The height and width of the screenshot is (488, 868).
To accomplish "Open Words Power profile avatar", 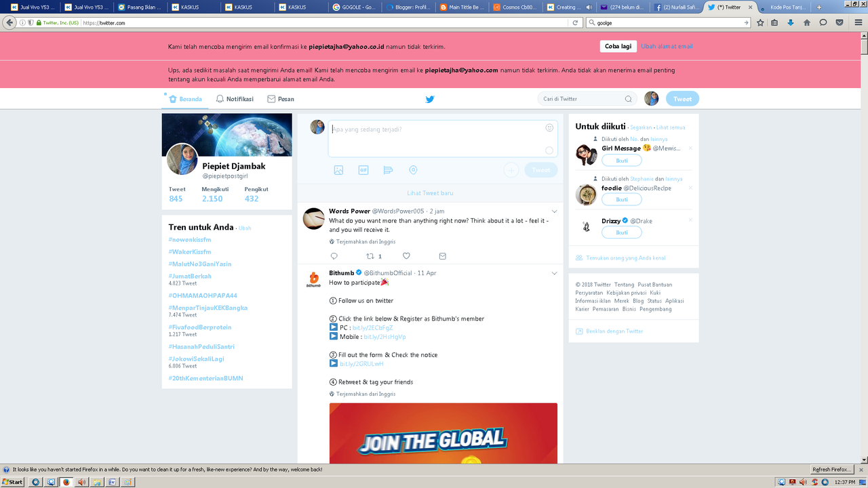I will [x=313, y=218].
